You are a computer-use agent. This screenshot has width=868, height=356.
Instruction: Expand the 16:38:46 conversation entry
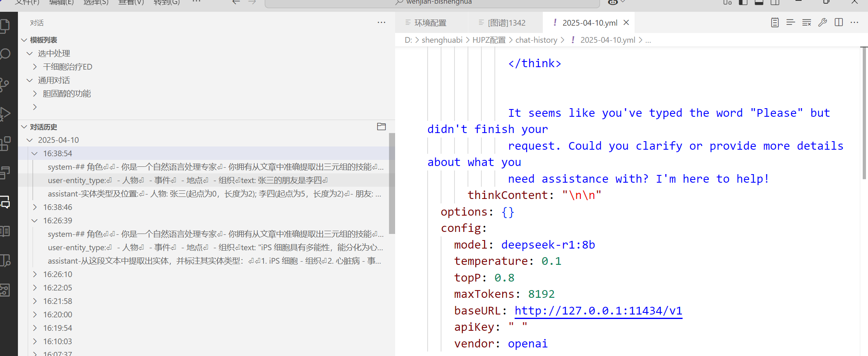[x=57, y=207]
